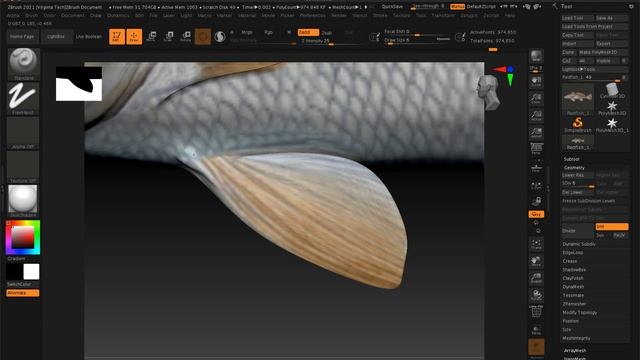Viewport: 640px width, 360px height.
Task: Toggle the orange Xyz rotation button
Action: (536, 214)
